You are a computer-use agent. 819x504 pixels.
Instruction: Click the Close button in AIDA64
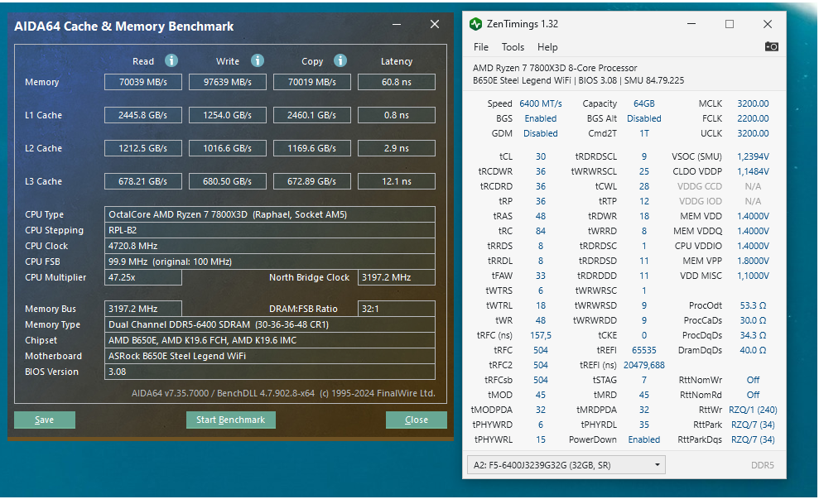pyautogui.click(x=417, y=420)
